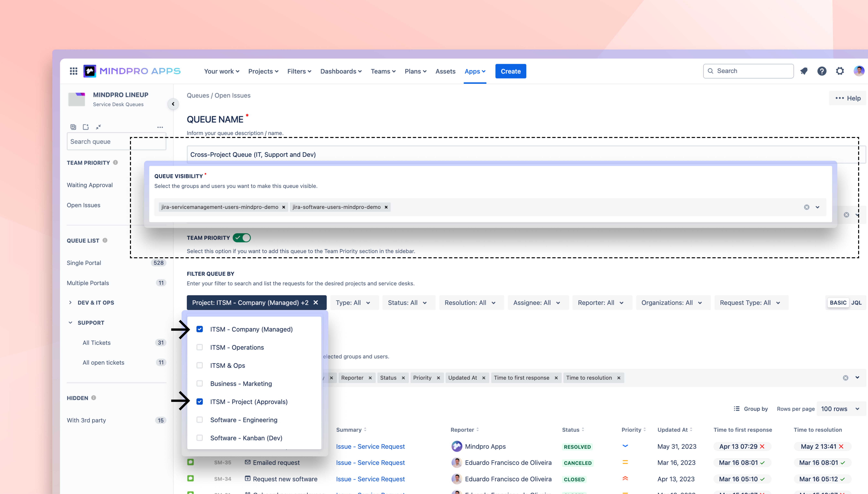The height and width of the screenshot is (494, 868).
Task: Open the help question mark icon
Action: (822, 71)
